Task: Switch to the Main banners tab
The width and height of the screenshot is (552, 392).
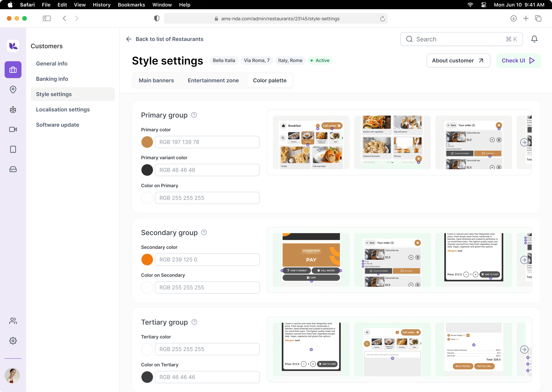Action: (x=156, y=80)
